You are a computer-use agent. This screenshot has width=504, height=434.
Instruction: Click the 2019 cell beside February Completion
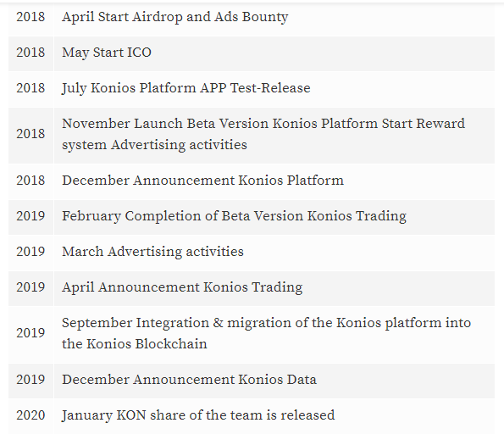[x=30, y=216]
